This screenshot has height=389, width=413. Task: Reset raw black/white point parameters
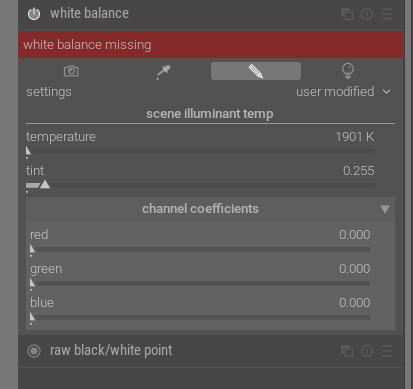click(x=367, y=351)
